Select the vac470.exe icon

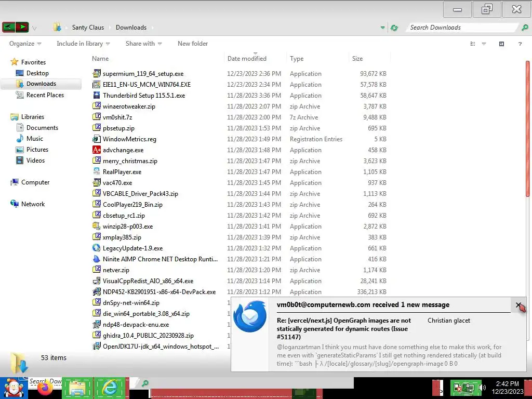click(x=97, y=182)
